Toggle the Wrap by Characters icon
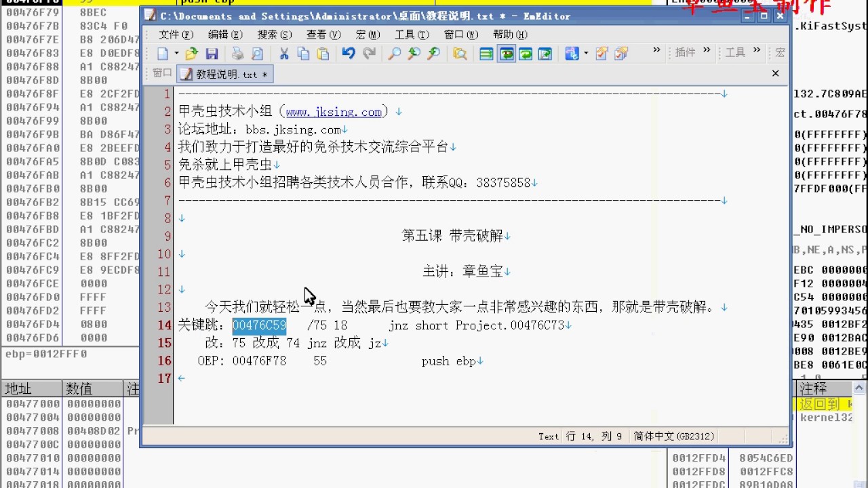Image resolution: width=868 pixels, height=488 pixels. tap(526, 54)
